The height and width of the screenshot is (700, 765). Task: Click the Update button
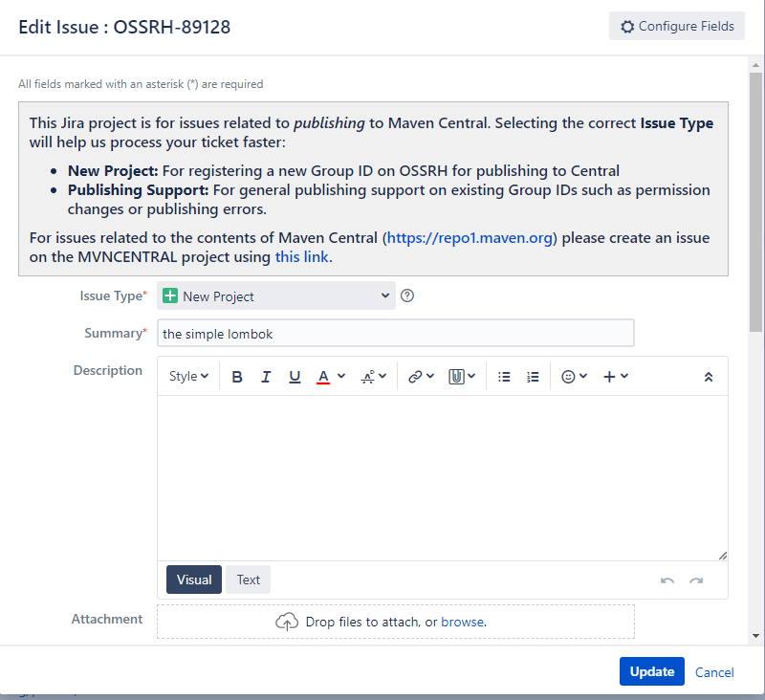(x=652, y=671)
